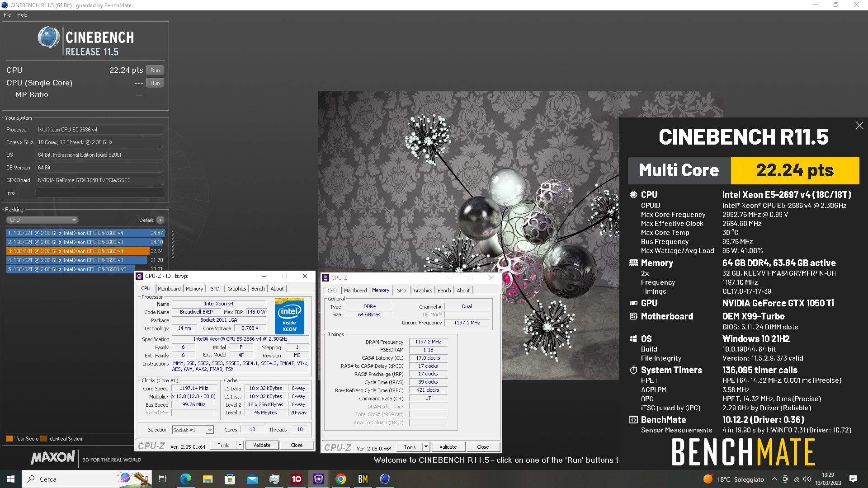Click the Motherboard icon in BenchMate panel
The height and width of the screenshot is (488, 868).
[634, 316]
